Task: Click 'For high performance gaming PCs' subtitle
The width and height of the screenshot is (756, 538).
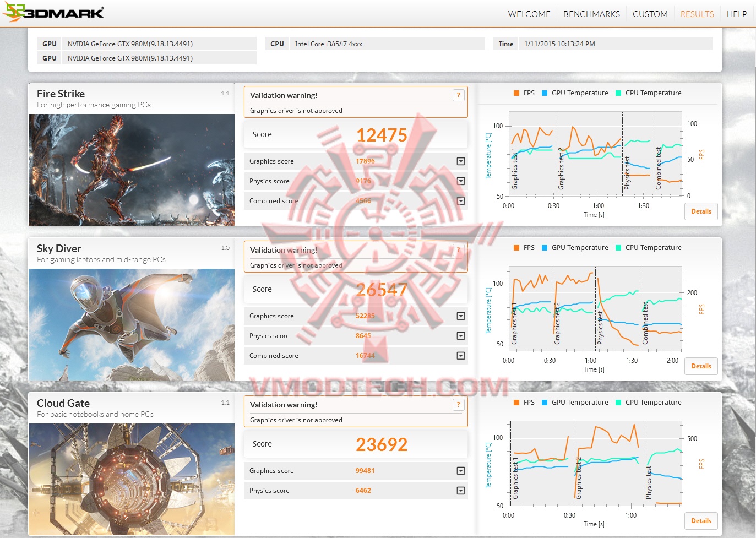Action: [x=94, y=105]
